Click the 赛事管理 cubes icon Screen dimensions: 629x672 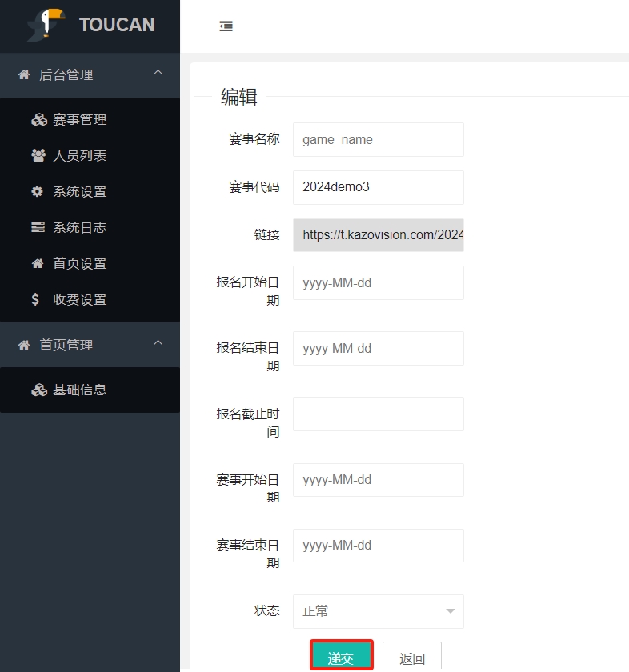tap(38, 120)
